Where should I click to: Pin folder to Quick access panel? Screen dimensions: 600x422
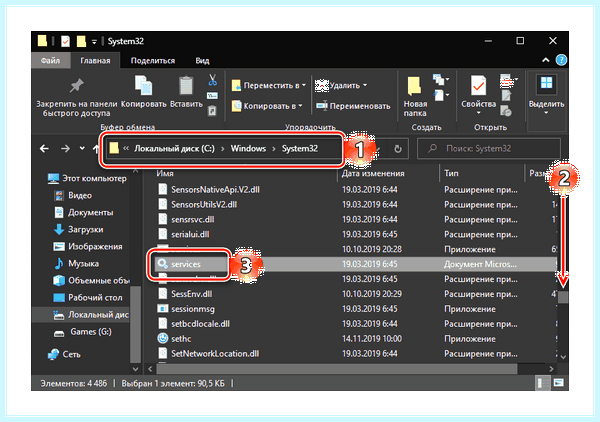click(76, 96)
